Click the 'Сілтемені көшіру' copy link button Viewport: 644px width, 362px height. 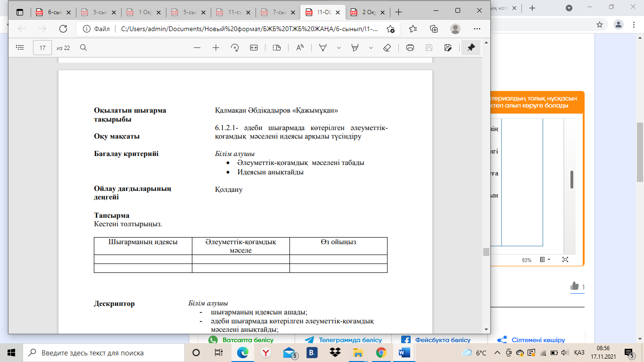(x=531, y=340)
